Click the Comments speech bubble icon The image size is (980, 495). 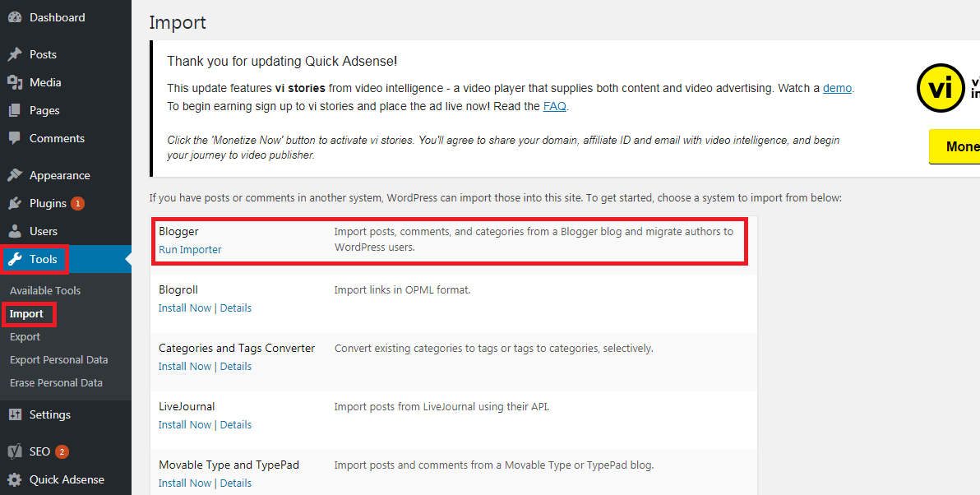15,138
